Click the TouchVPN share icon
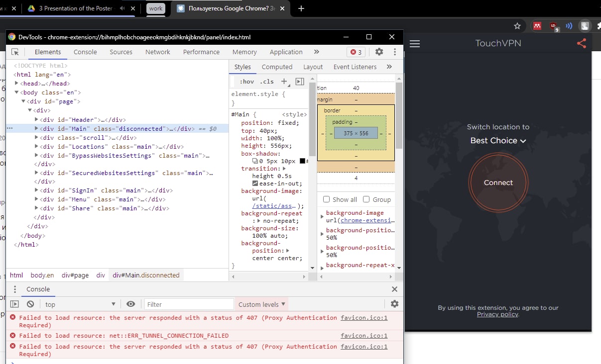 click(581, 43)
